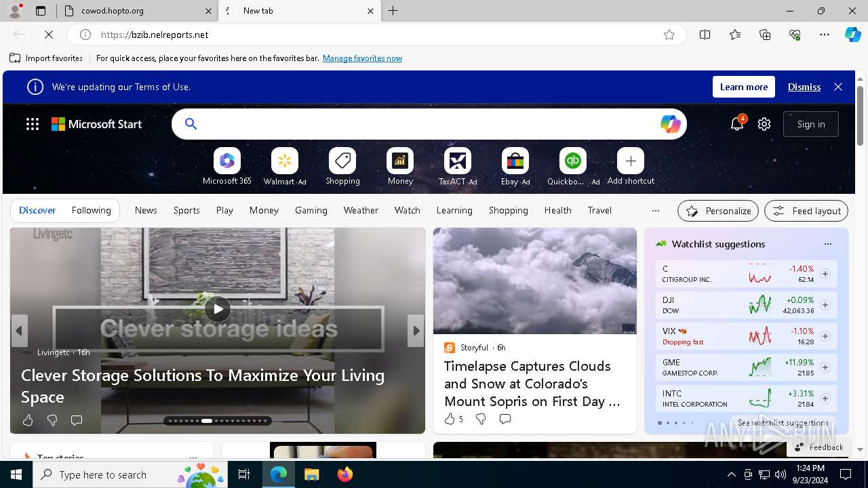Add DJI Dow to the watchlist

pos(825,305)
